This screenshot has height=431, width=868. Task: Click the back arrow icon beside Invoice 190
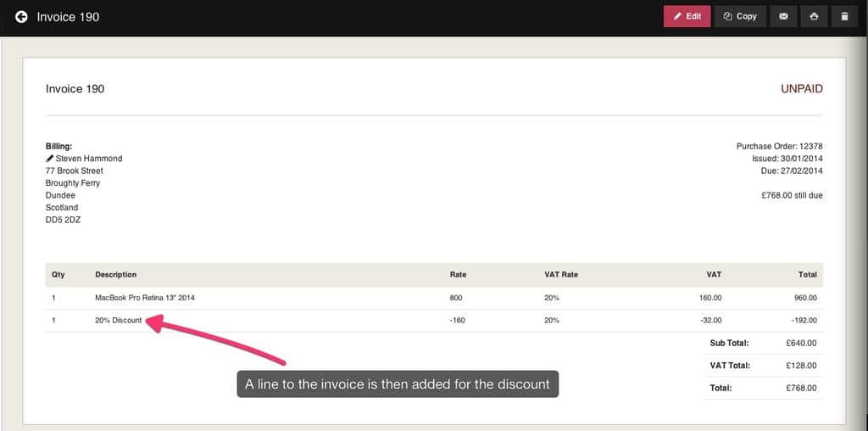[x=21, y=16]
